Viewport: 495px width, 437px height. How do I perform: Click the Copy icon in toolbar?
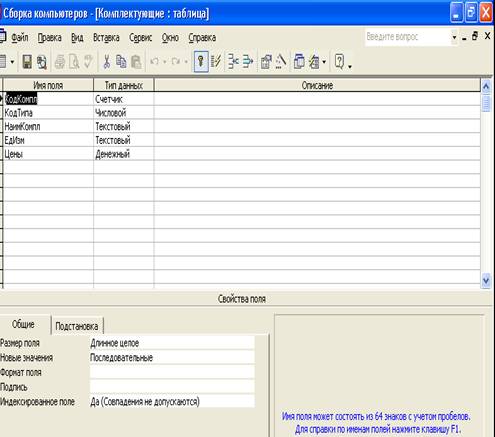pos(121,62)
